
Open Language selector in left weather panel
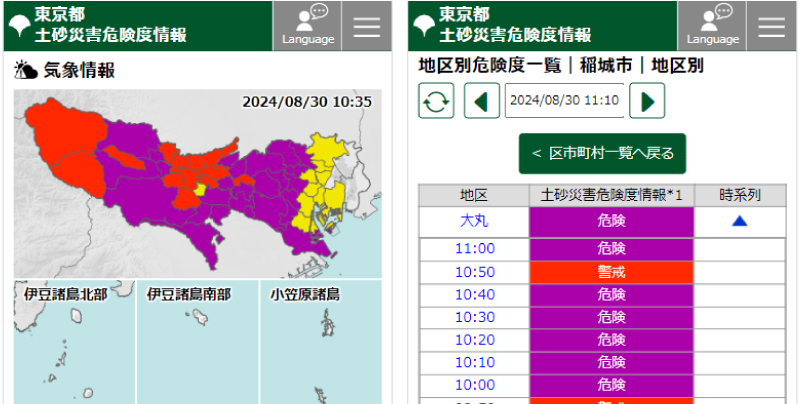307,26
